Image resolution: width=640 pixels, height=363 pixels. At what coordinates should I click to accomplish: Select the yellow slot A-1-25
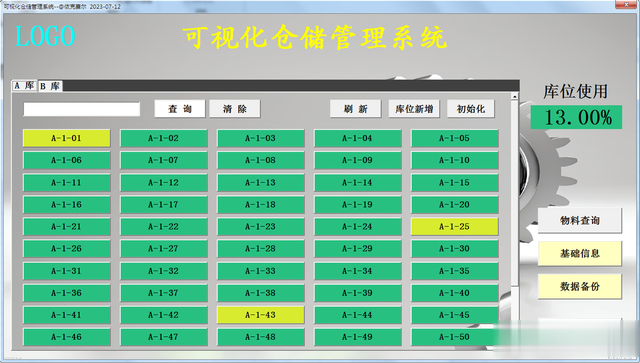pos(455,227)
